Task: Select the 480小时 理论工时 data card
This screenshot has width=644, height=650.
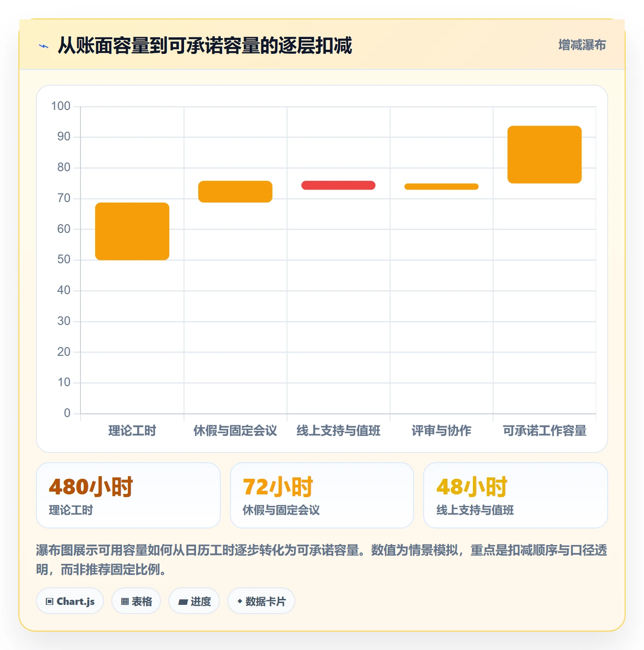Action: [x=128, y=495]
